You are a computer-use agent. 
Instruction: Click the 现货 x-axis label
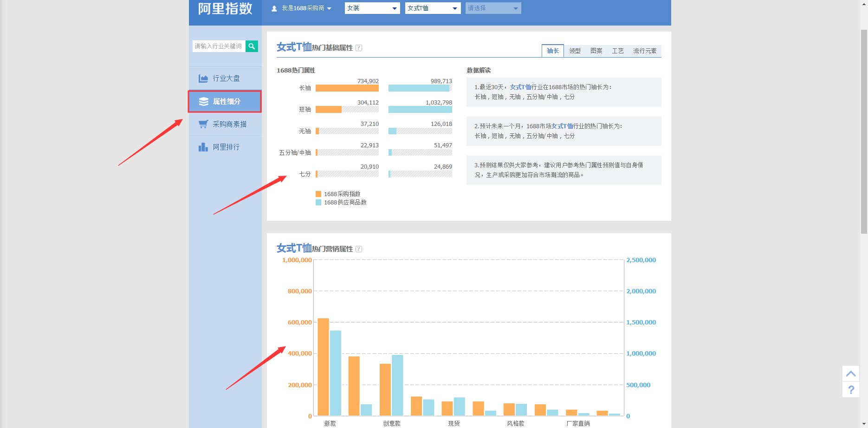[x=454, y=423]
